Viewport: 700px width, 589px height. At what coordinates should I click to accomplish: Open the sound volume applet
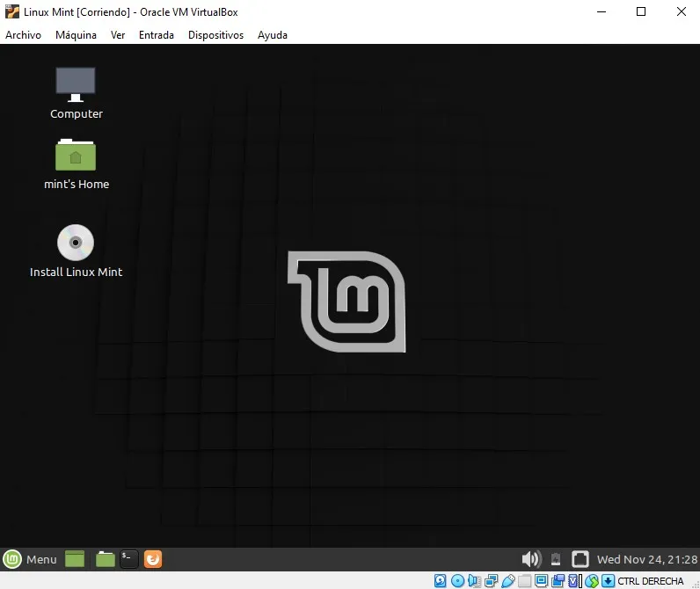[x=531, y=559]
